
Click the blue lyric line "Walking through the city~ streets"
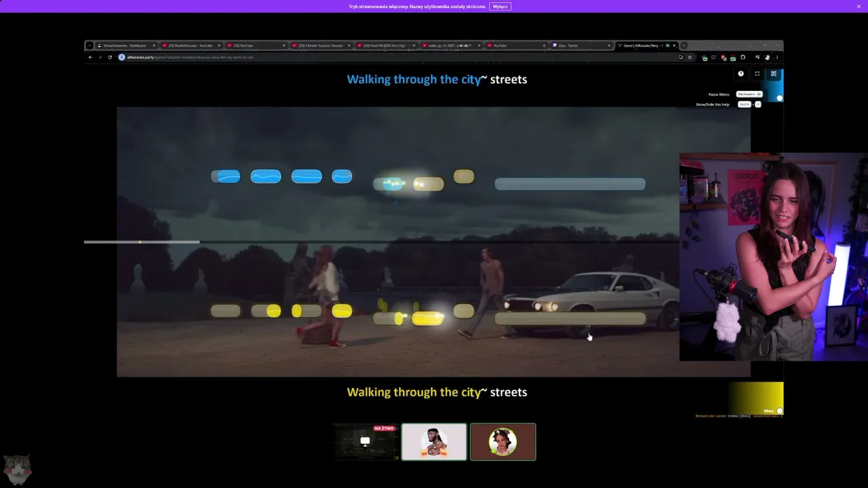tap(437, 79)
